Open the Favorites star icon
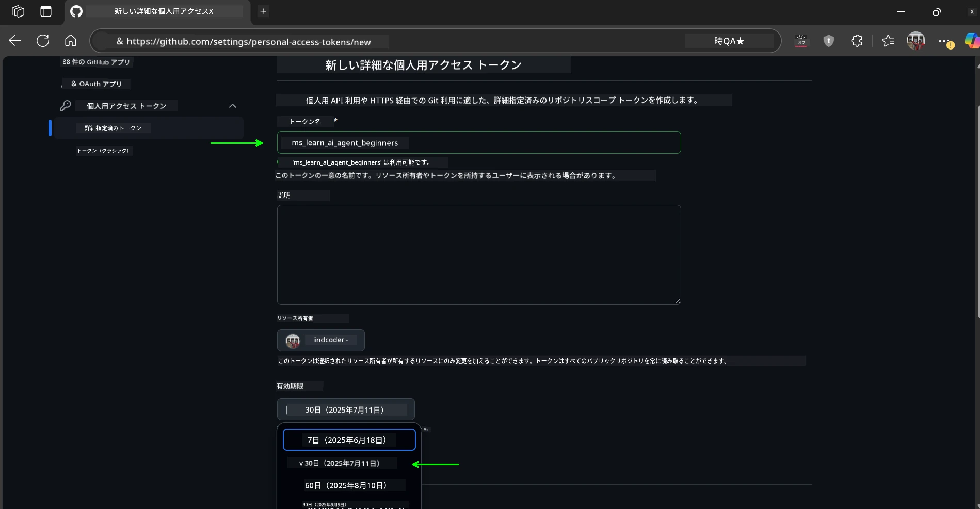This screenshot has width=980, height=509. tap(888, 41)
